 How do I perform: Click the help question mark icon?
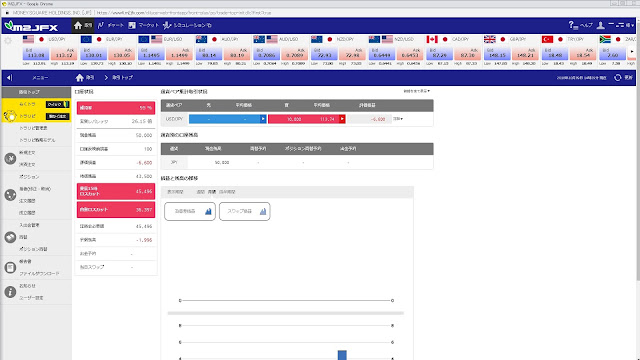(573, 25)
